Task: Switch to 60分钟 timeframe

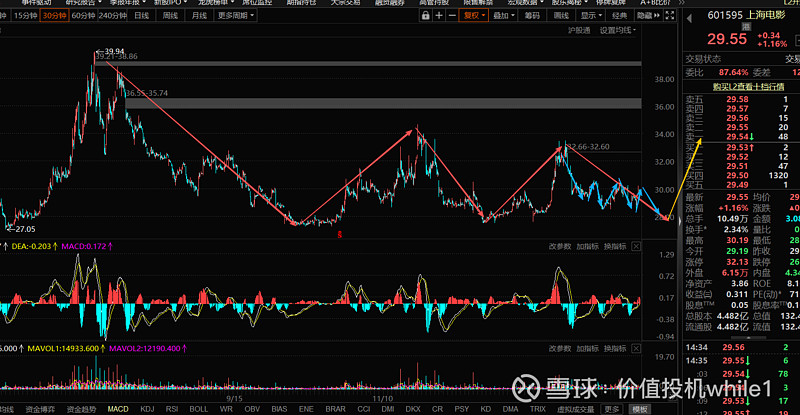Action: pyautogui.click(x=82, y=15)
